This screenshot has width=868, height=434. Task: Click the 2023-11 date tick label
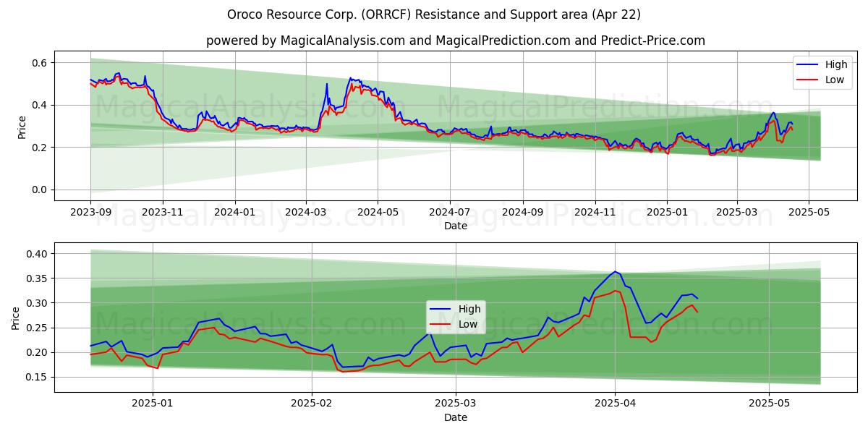pos(162,213)
